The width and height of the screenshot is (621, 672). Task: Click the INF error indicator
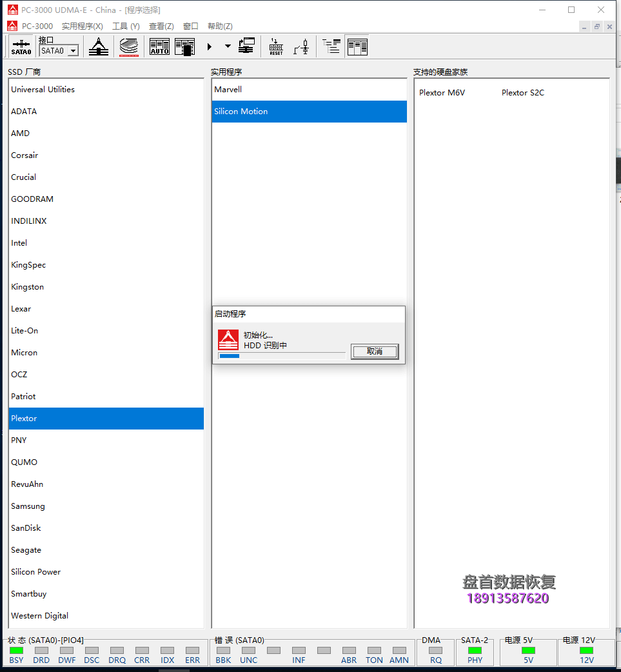pos(299,650)
